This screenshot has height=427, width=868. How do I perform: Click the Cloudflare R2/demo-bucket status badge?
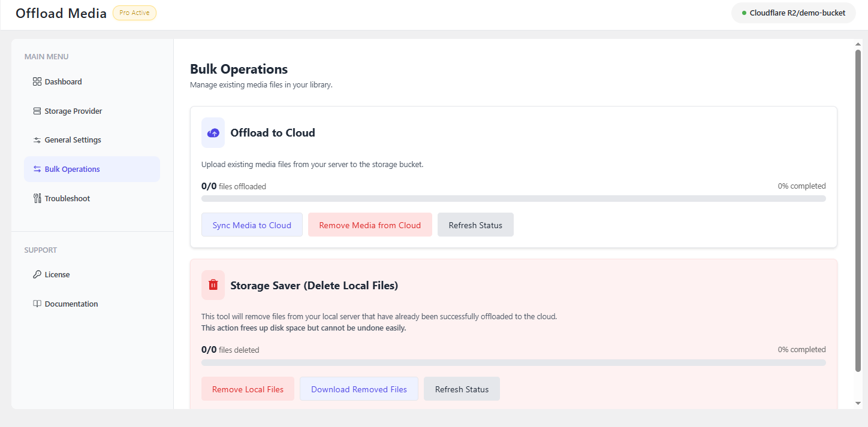793,13
